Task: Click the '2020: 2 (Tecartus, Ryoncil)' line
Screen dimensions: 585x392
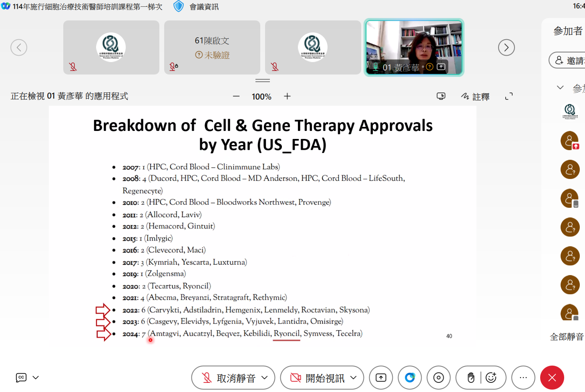Action: point(167,286)
